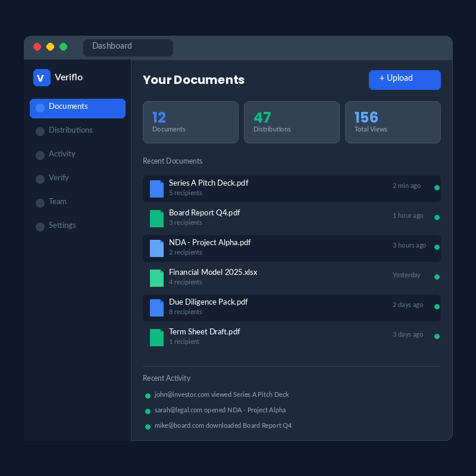Click the Term Sheet Draft file icon

point(156,337)
